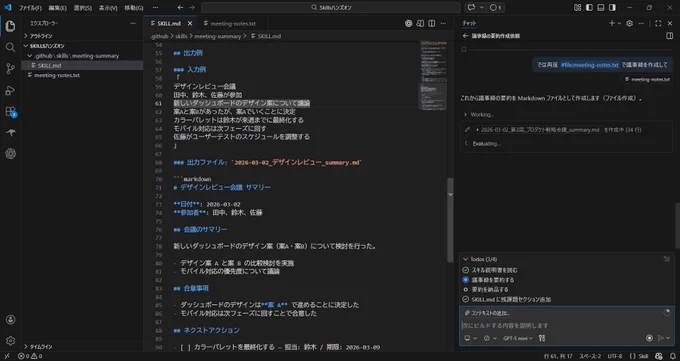Toggle the bottom panel layout icon
680x361 pixels.
[601, 7]
